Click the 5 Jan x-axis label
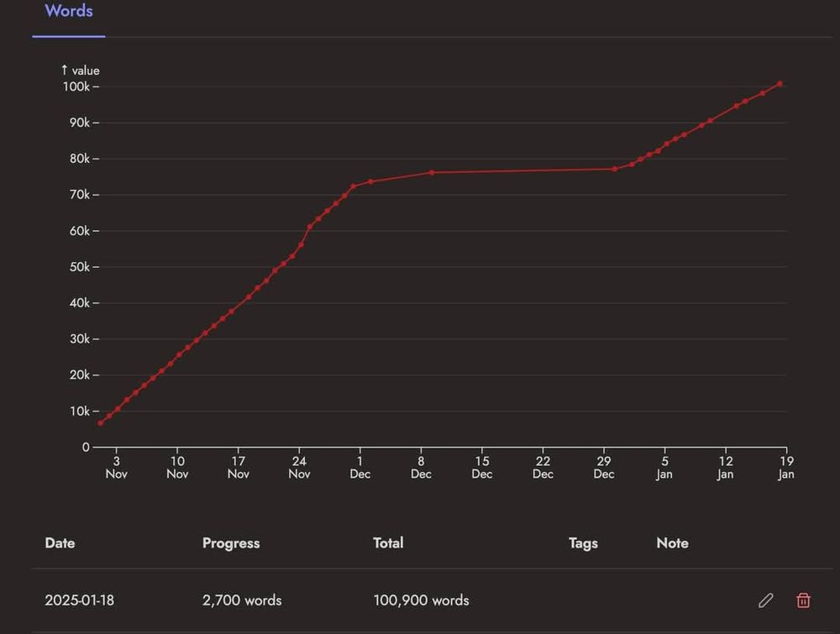 [664, 468]
